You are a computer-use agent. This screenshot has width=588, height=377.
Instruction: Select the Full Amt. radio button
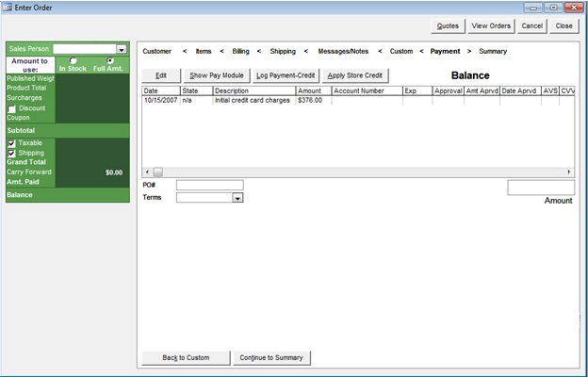coord(109,61)
